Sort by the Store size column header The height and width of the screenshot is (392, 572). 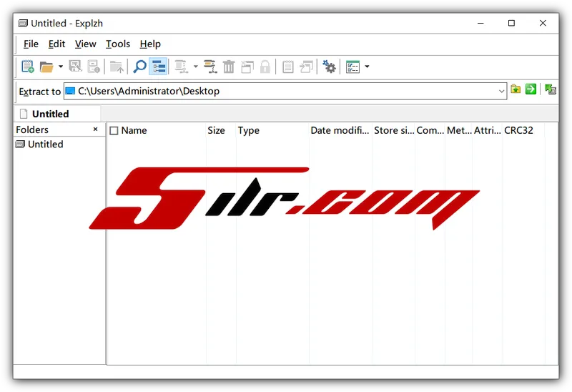click(x=394, y=131)
